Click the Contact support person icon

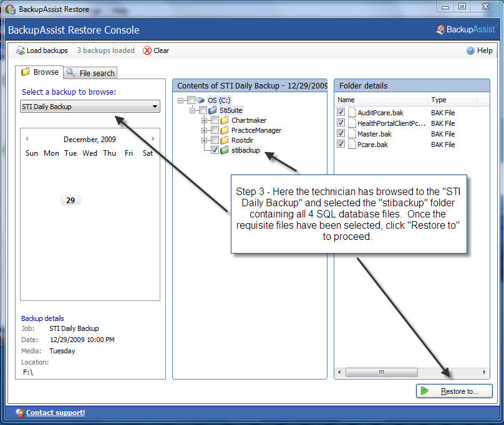20,413
